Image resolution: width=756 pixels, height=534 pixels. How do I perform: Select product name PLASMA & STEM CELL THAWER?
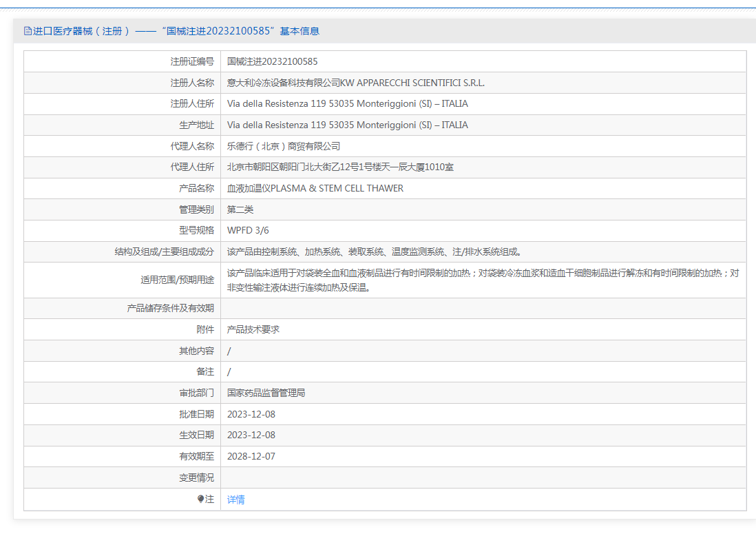(337, 189)
